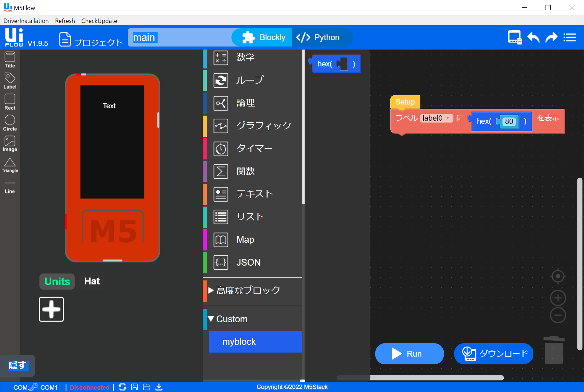Select the Hat tab

coord(92,281)
